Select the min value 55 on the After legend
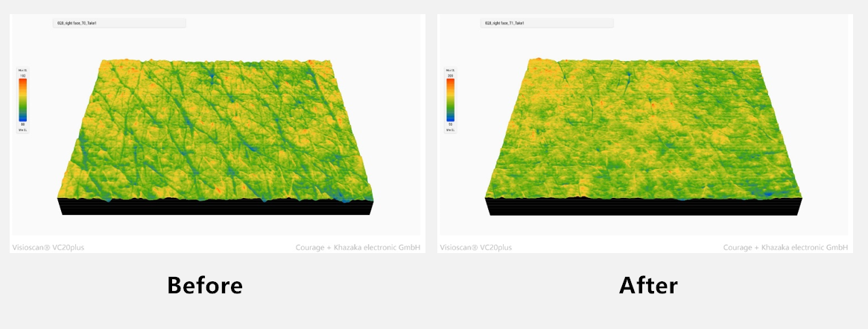This screenshot has height=329, width=868. point(450,124)
